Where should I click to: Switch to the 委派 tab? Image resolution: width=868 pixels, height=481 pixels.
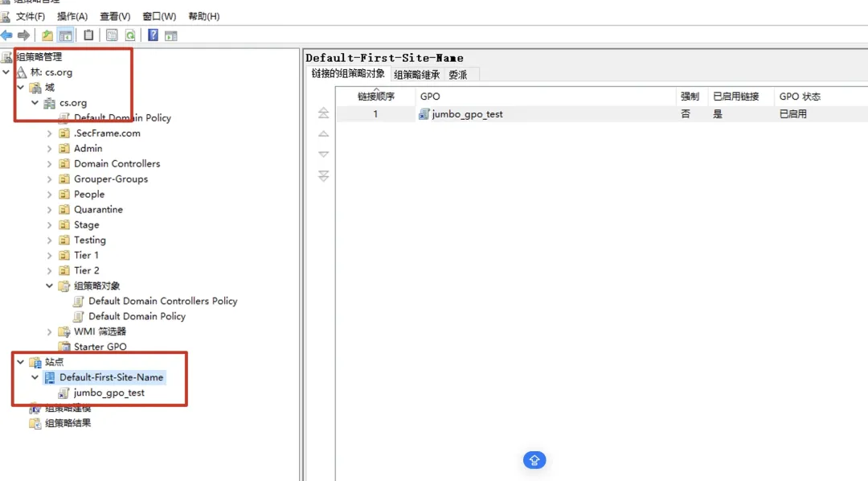point(458,75)
